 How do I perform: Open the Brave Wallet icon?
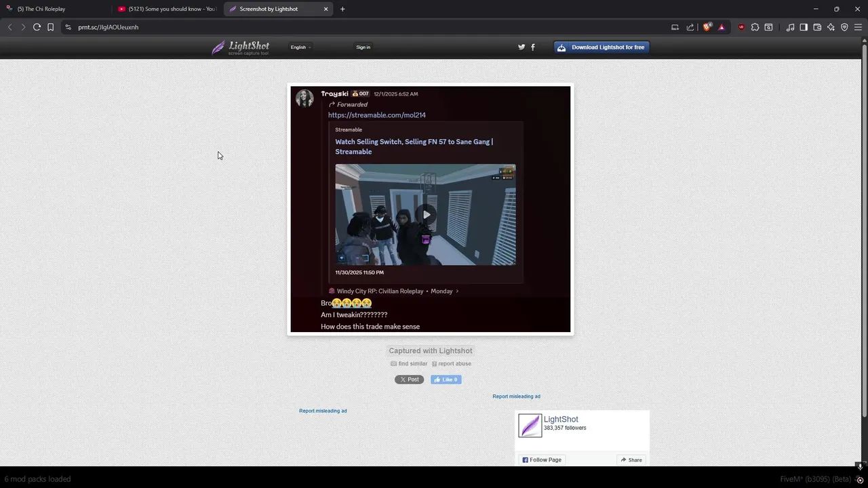coord(817,27)
